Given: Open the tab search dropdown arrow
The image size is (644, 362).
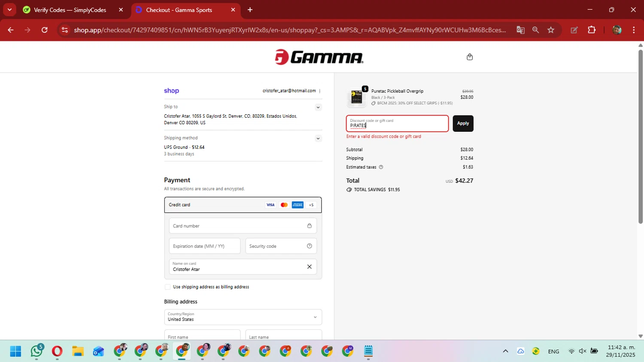Looking at the screenshot, I should coord(9,10).
